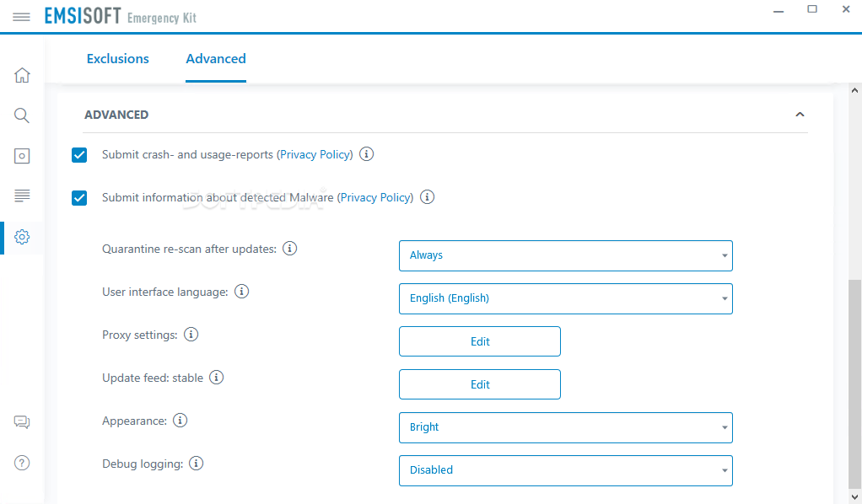The width and height of the screenshot is (862, 504).
Task: Open the Quarantine icon in sidebar
Action: click(22, 156)
